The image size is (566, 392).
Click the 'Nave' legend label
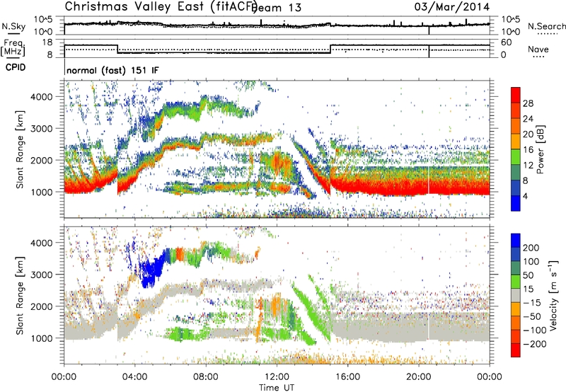point(538,50)
